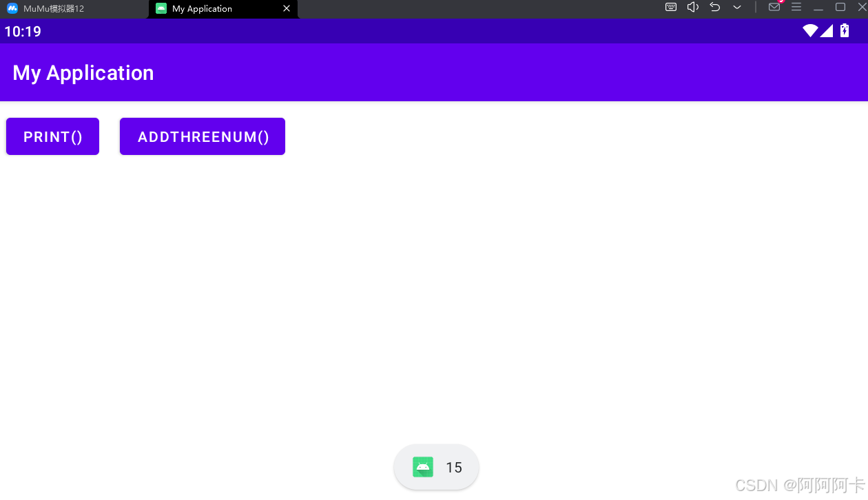The width and height of the screenshot is (868, 500).
Task: Maximize the emulator window
Action: point(840,7)
